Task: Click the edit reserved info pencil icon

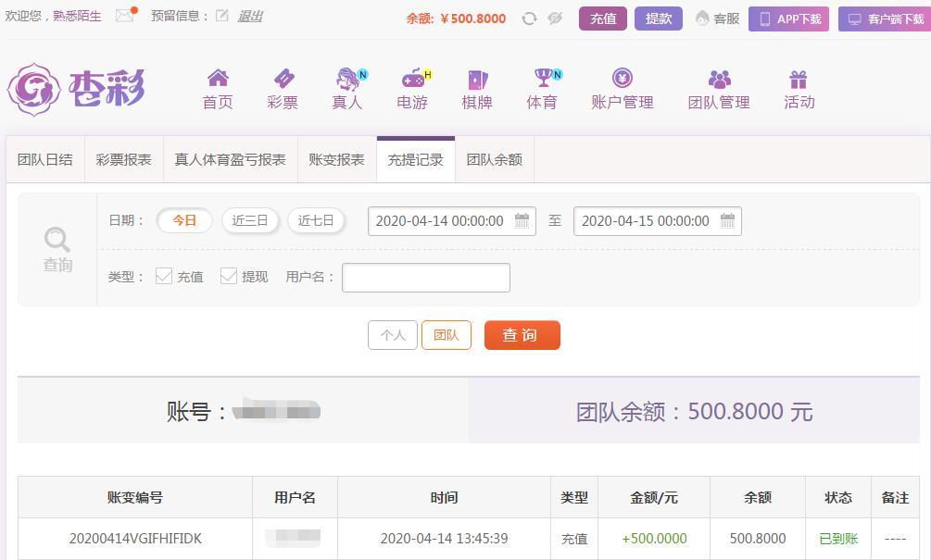Action: click(222, 16)
